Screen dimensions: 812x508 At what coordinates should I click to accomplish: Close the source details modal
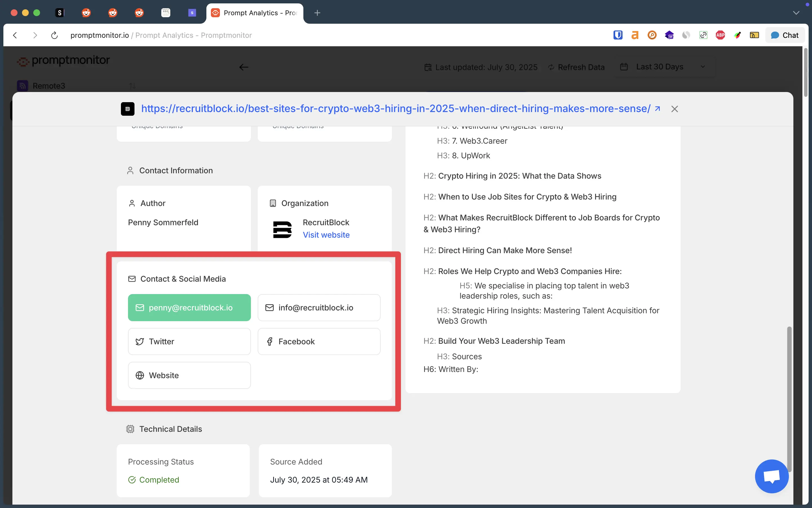[674, 109]
